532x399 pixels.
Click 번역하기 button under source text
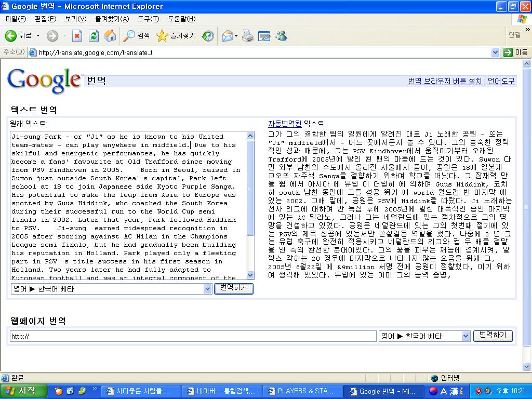(x=233, y=288)
